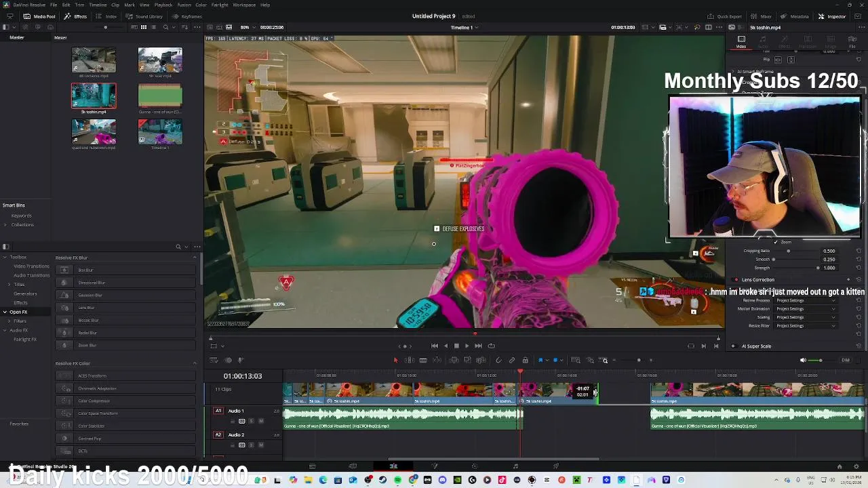Viewport: 868px width, 488px height.
Task: Jump to first frame button
Action: pyautogui.click(x=434, y=346)
